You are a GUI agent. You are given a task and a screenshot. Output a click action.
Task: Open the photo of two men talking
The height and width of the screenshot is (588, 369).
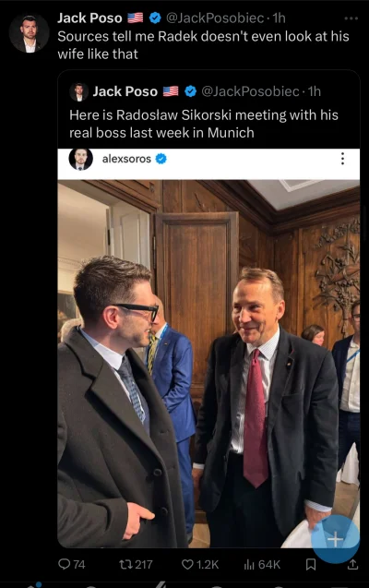[x=208, y=364]
